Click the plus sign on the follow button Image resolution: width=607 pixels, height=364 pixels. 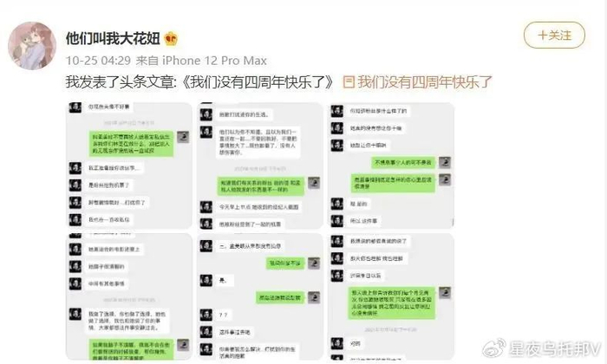pyautogui.click(x=543, y=36)
